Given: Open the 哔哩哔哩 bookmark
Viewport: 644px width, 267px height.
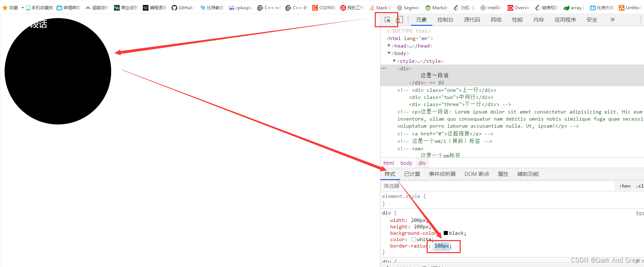Looking at the screenshot, I should point(69,7).
